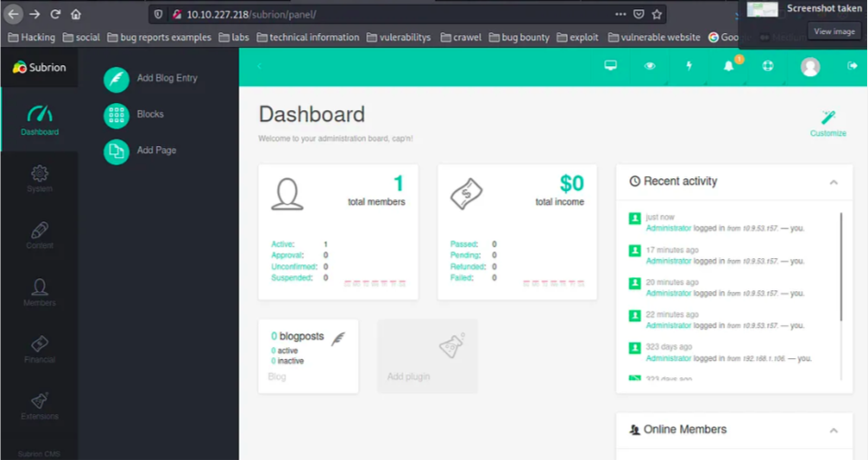The height and width of the screenshot is (460, 868).
Task: Click the eye icon in header
Action: point(650,66)
